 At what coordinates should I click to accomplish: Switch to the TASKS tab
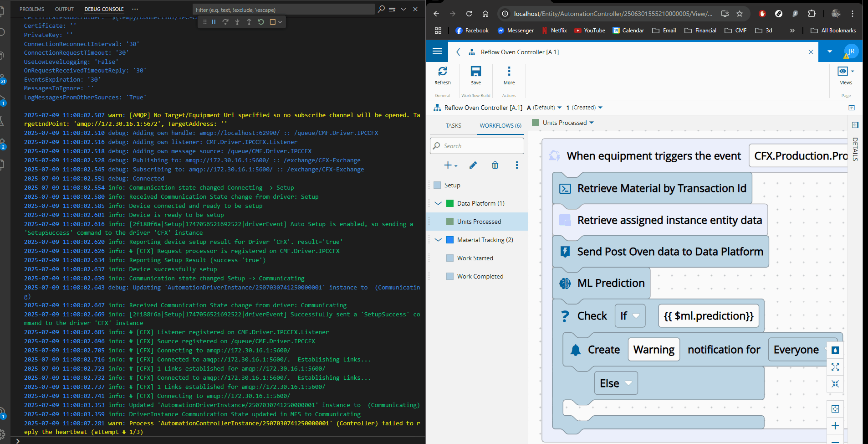click(453, 126)
